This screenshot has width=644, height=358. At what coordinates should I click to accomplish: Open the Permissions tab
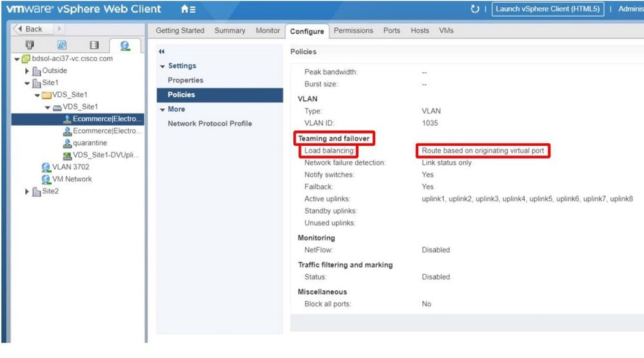point(353,30)
